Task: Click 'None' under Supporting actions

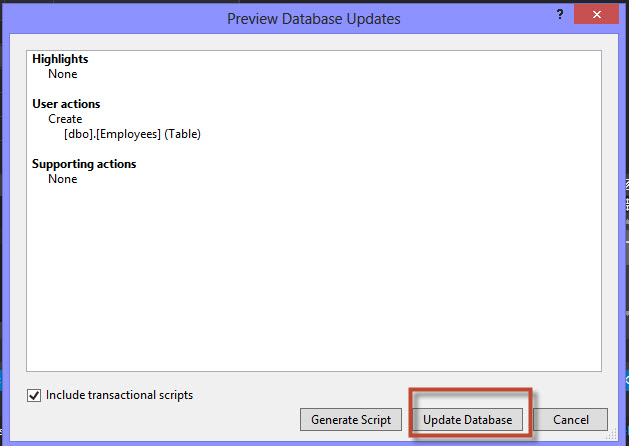Action: [x=63, y=179]
